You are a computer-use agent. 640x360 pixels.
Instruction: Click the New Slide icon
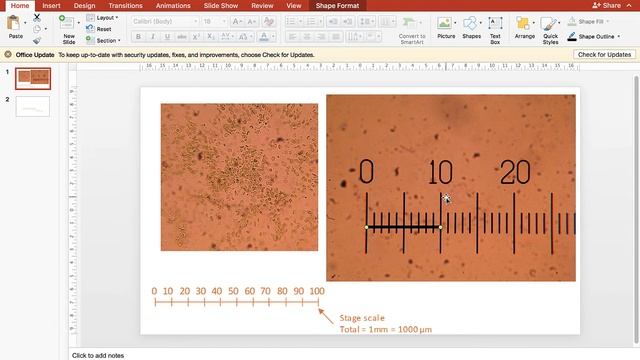coord(67,23)
